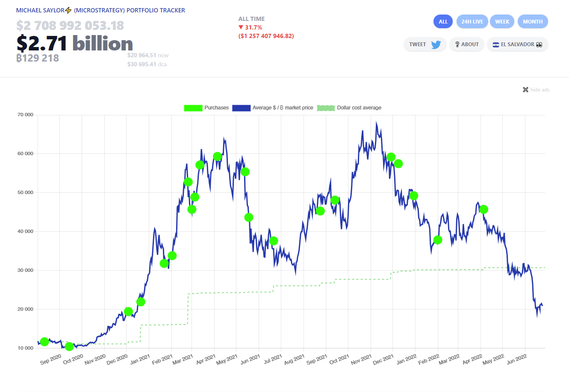Viewport: 569px width, 392px height.
Task: Click the purchase marker near 32 000 before Feb 2021
Action: [164, 263]
